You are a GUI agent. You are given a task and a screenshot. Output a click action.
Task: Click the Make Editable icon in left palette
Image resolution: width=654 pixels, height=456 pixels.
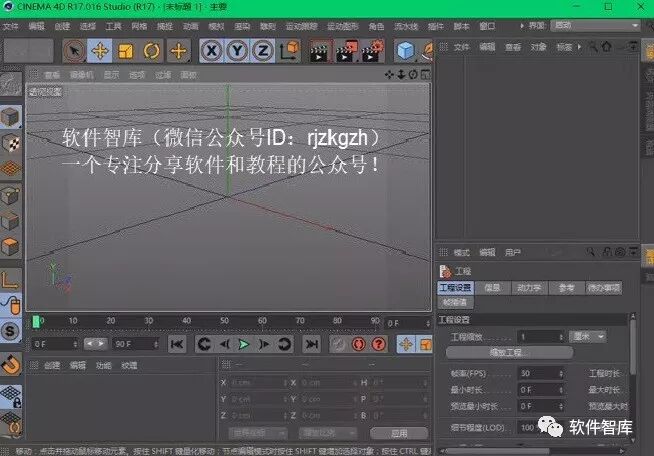click(x=11, y=84)
